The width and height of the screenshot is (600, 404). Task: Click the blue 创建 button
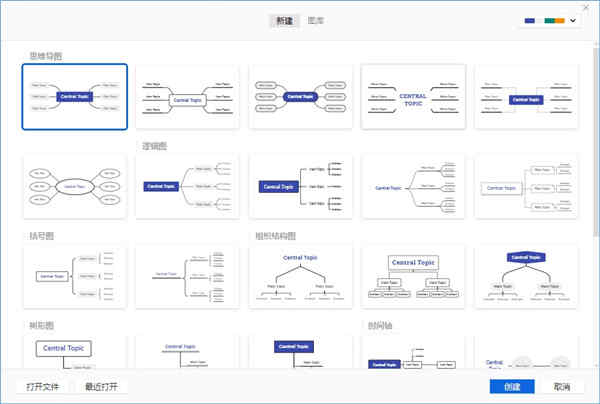coord(512,387)
